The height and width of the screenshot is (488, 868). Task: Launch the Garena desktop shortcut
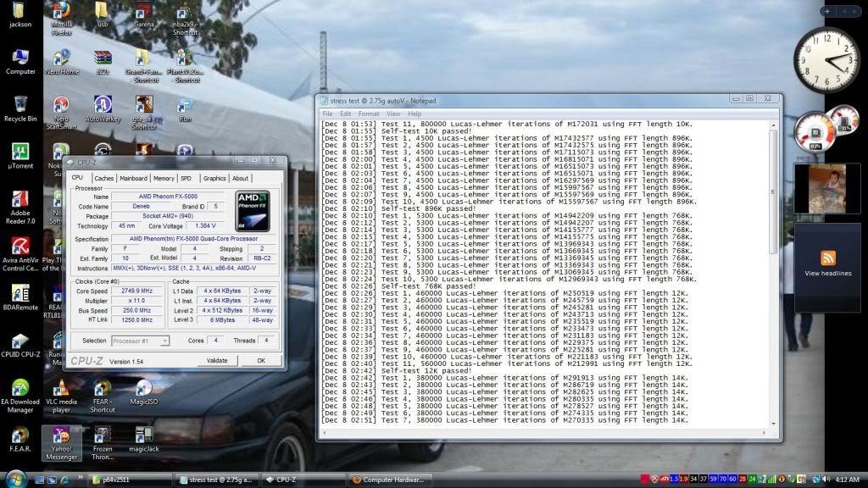click(x=144, y=14)
